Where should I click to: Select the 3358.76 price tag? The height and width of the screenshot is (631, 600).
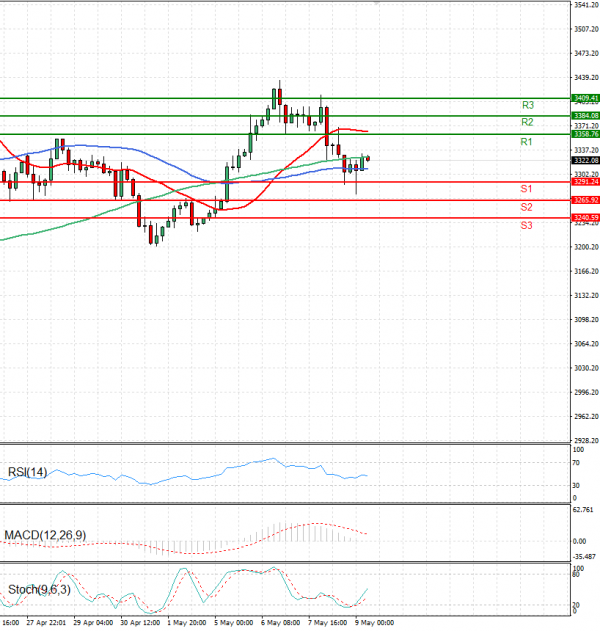(585, 134)
